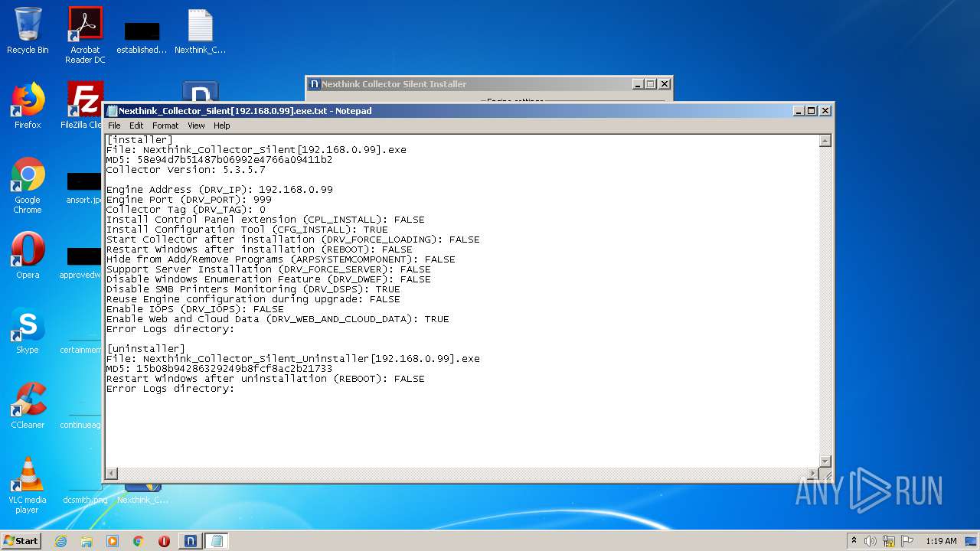Click the MD5: 58e94d7b51487b06992e4766a09411b2 line

219,160
